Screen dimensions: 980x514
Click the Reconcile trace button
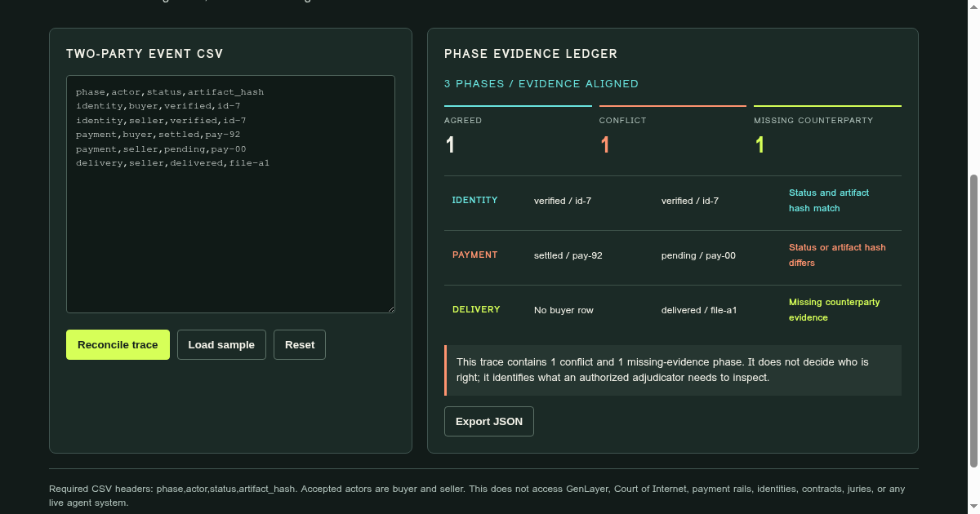pos(118,344)
